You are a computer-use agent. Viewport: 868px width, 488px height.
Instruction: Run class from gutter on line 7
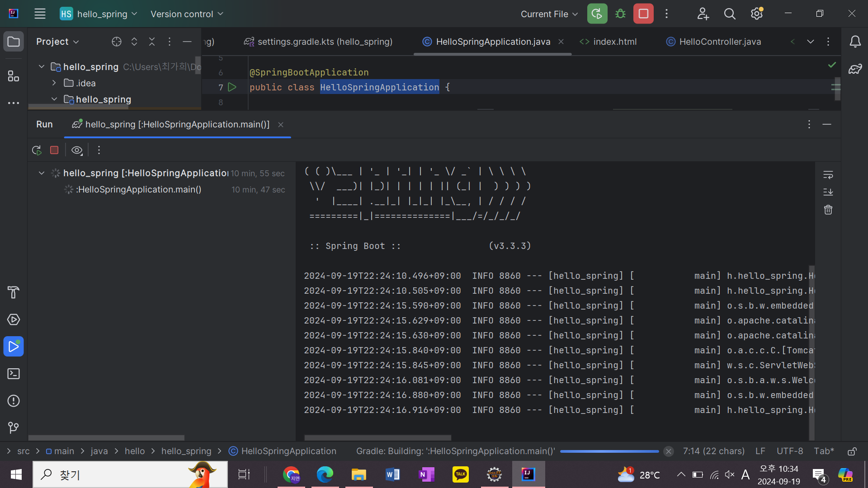(x=232, y=87)
